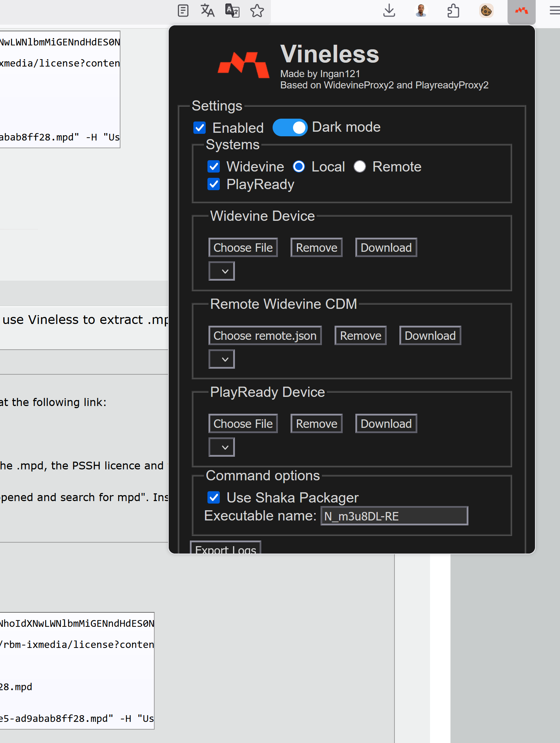Expand the Widevine Device dropdown

pyautogui.click(x=222, y=271)
